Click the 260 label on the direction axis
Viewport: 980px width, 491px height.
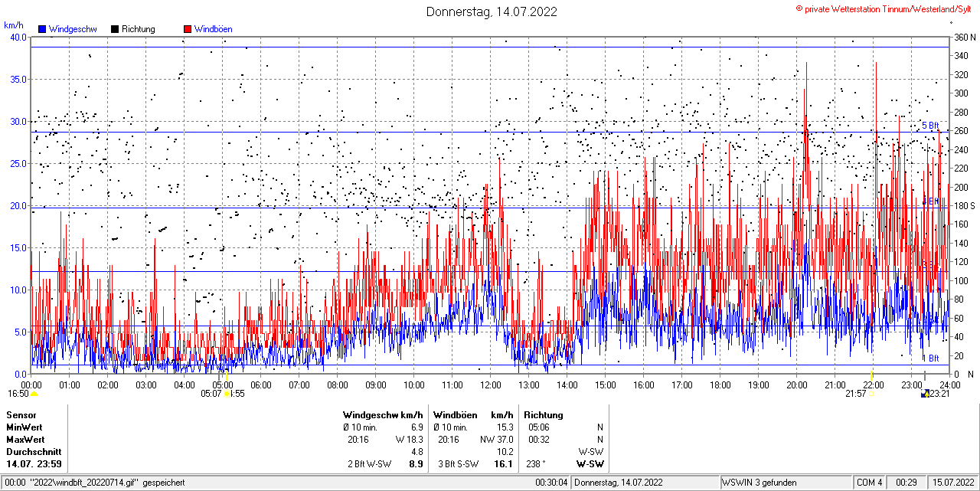coord(960,131)
